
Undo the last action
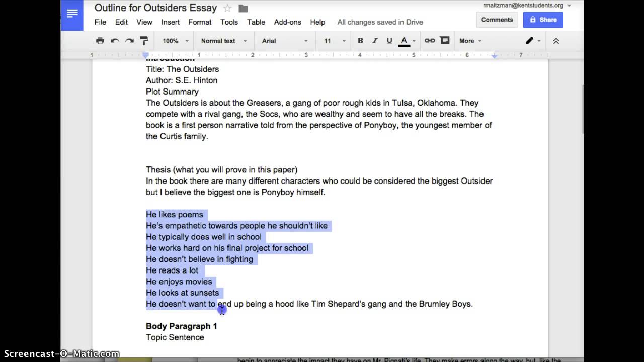pyautogui.click(x=115, y=41)
